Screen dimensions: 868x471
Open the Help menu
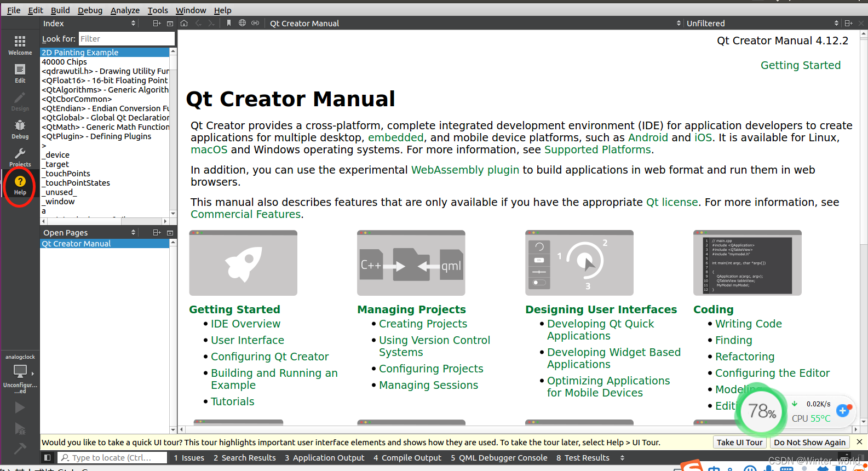tap(222, 10)
